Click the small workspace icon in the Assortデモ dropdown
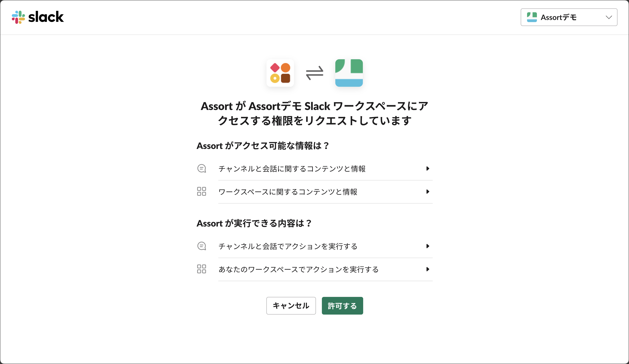 [532, 17]
